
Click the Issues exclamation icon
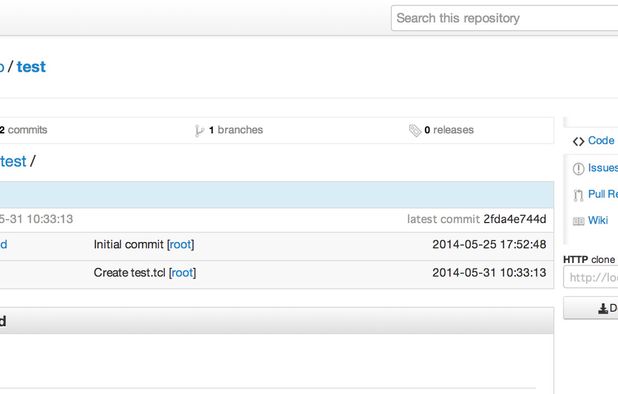coord(578,169)
